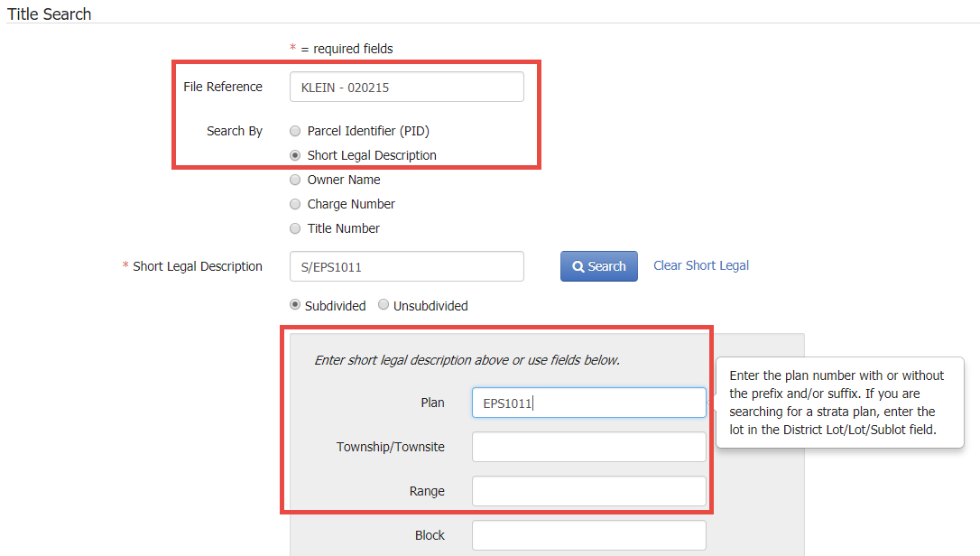Select the Charge Number search option
The height and width of the screenshot is (556, 980).
coord(295,204)
